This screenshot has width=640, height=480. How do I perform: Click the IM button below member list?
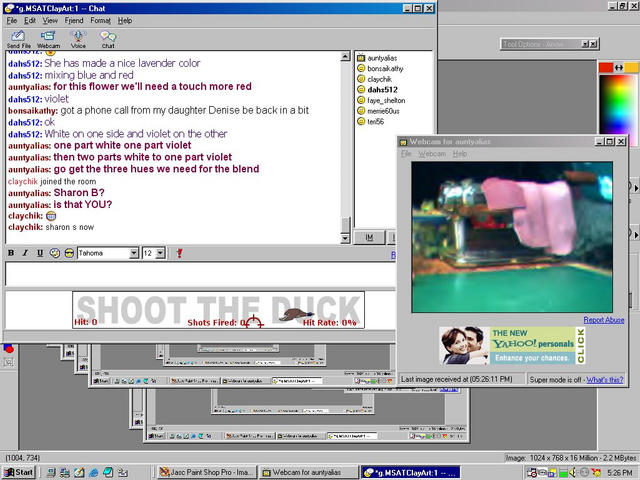(369, 238)
